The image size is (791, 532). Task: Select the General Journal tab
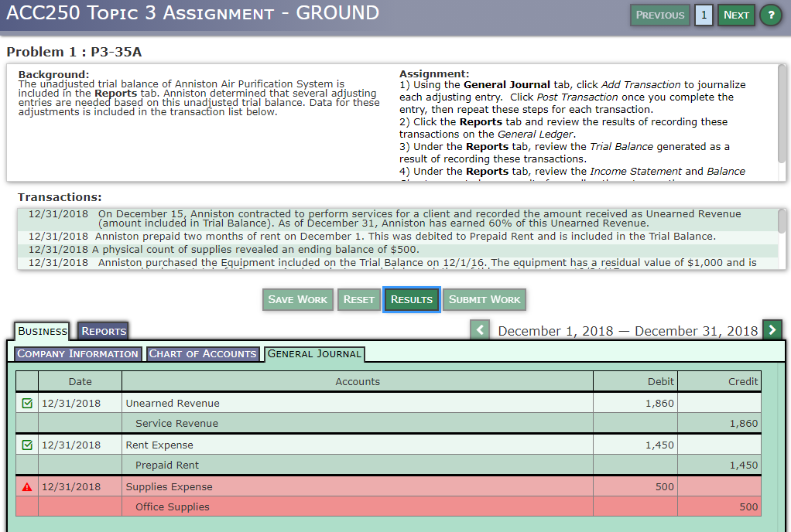[313, 353]
